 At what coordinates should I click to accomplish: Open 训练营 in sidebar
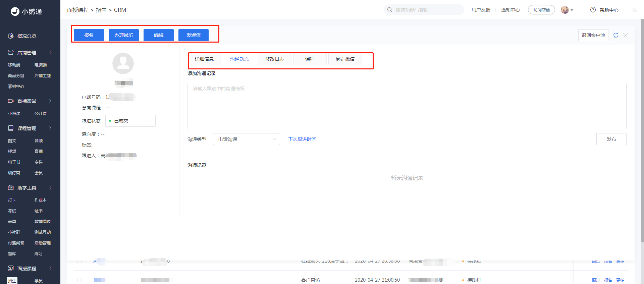14,173
